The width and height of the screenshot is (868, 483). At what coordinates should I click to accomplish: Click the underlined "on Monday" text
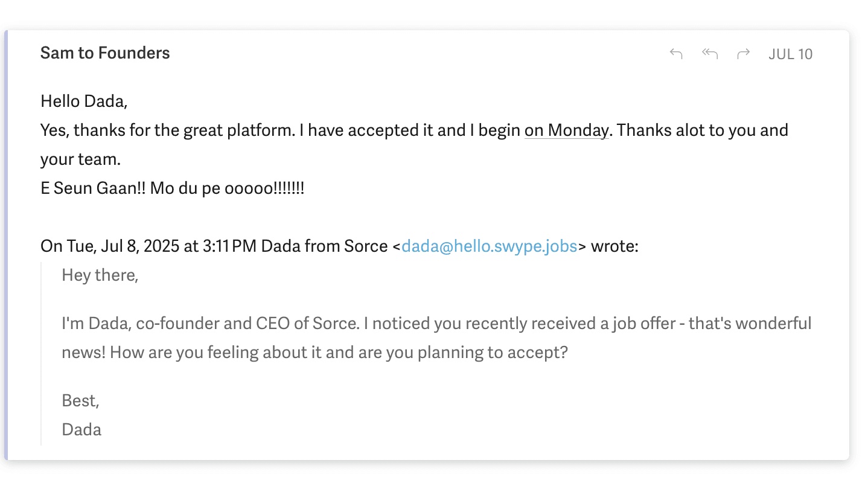tap(566, 130)
